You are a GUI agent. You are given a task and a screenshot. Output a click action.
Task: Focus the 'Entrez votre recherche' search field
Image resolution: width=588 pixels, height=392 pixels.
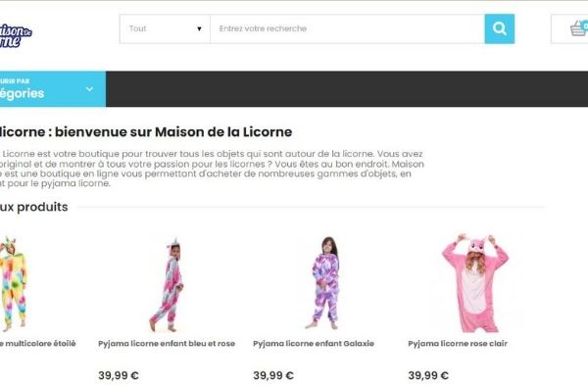point(347,28)
